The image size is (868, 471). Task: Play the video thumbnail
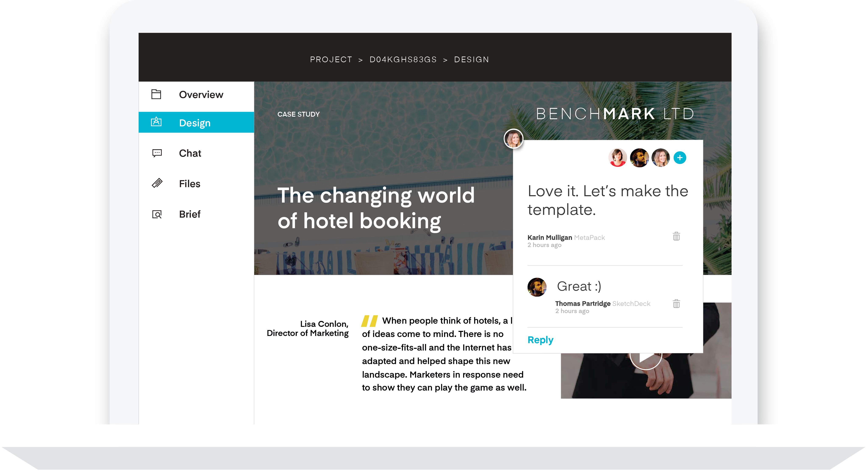click(x=646, y=357)
